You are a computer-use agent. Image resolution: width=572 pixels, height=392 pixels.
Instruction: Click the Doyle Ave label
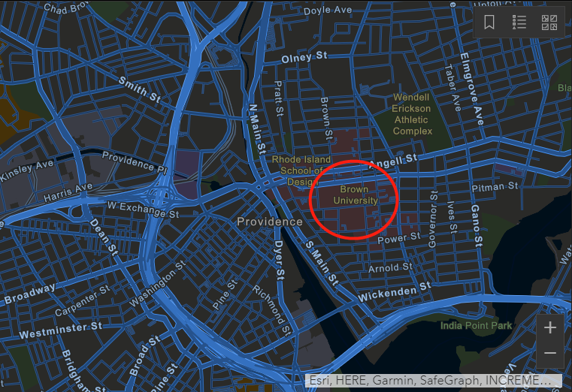click(328, 11)
